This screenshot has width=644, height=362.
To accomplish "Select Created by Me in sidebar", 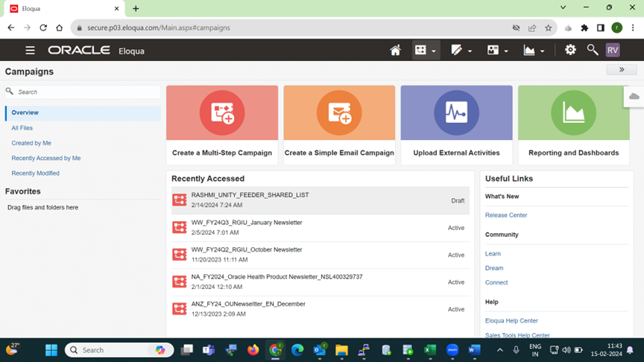I will pyautogui.click(x=31, y=143).
